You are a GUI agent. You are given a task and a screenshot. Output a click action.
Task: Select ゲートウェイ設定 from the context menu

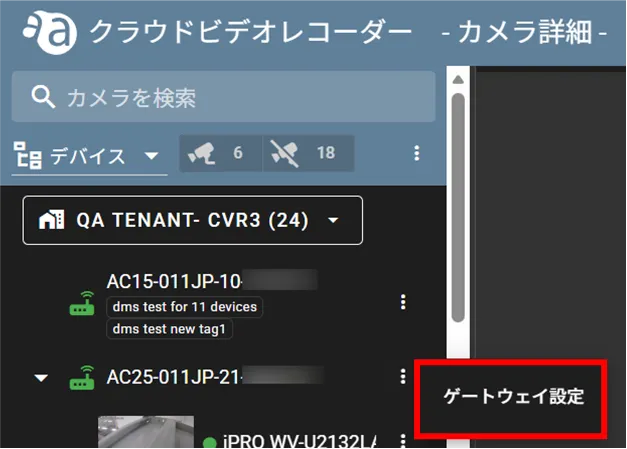[x=513, y=396]
